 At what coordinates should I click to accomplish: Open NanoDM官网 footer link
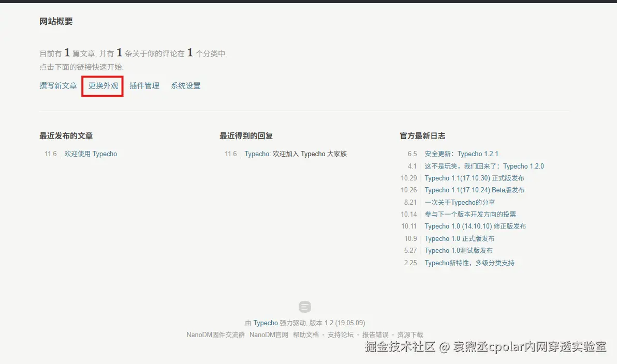[269, 335]
